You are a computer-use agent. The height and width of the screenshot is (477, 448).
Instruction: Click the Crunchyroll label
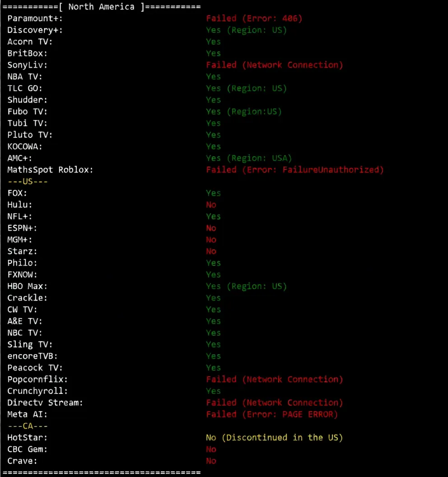tap(37, 391)
